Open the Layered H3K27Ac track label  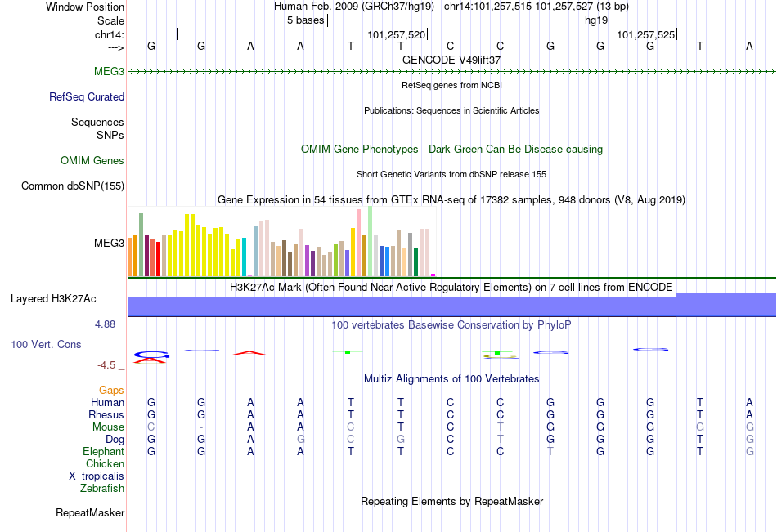pos(53,299)
